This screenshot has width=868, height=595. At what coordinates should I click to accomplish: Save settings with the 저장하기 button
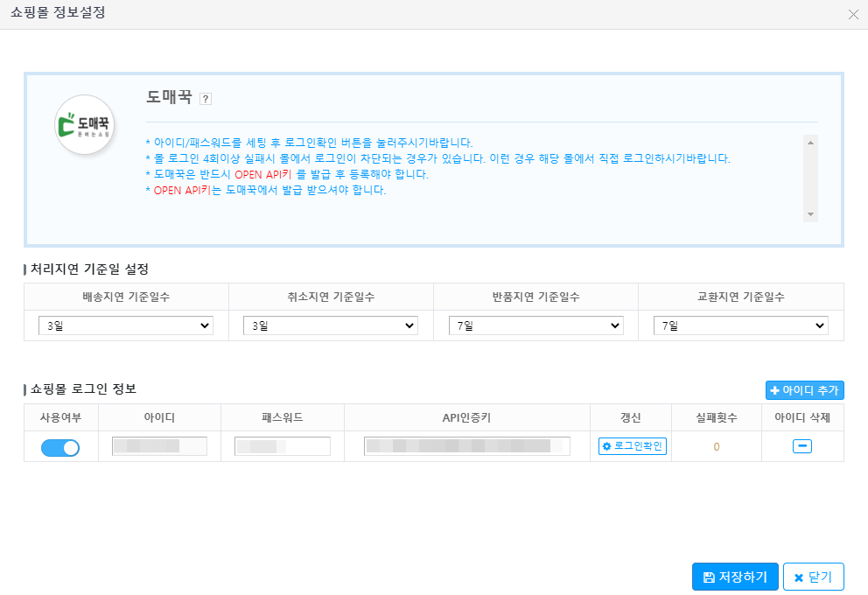(x=734, y=577)
